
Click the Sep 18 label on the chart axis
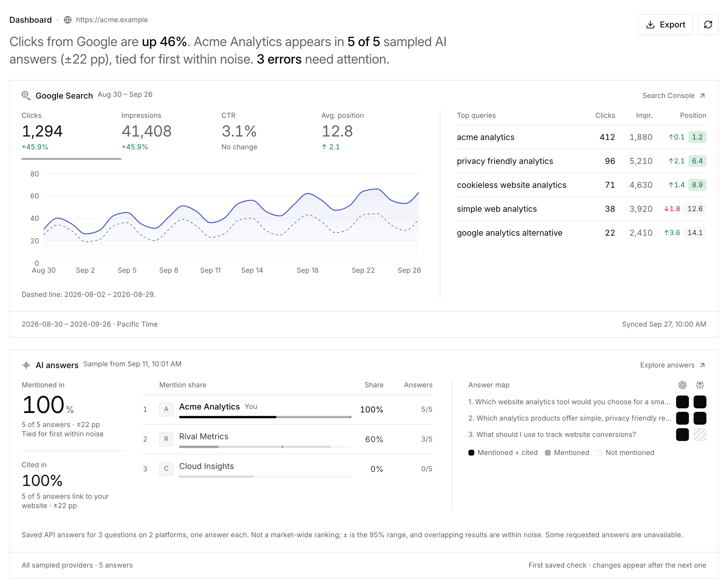pyautogui.click(x=307, y=270)
